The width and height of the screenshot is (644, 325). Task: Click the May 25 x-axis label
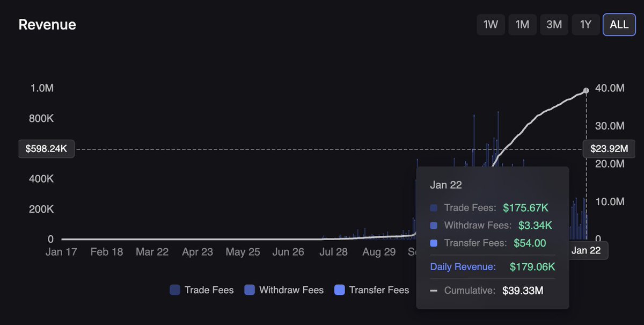pyautogui.click(x=243, y=252)
